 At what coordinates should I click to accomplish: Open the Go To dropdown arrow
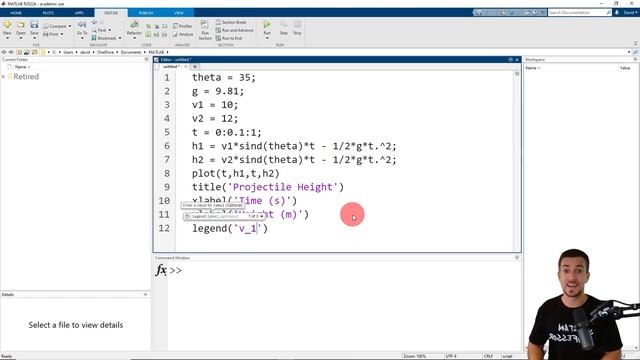click(x=82, y=38)
